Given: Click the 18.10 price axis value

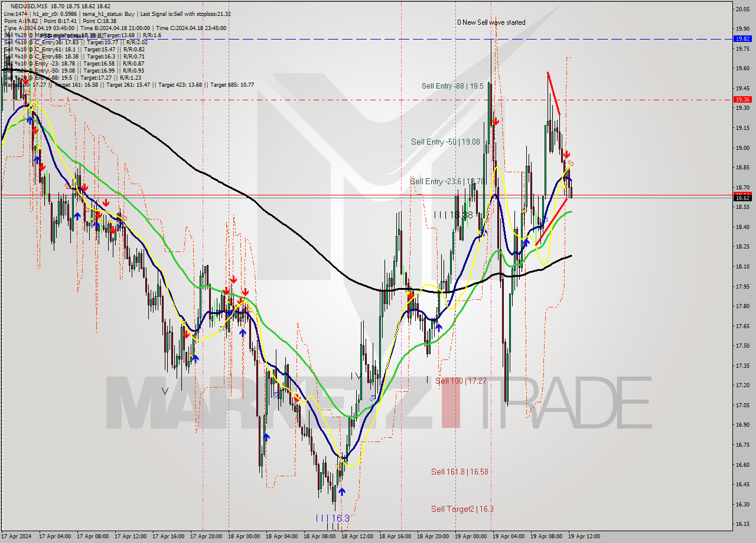Looking at the screenshot, I should pos(742,266).
